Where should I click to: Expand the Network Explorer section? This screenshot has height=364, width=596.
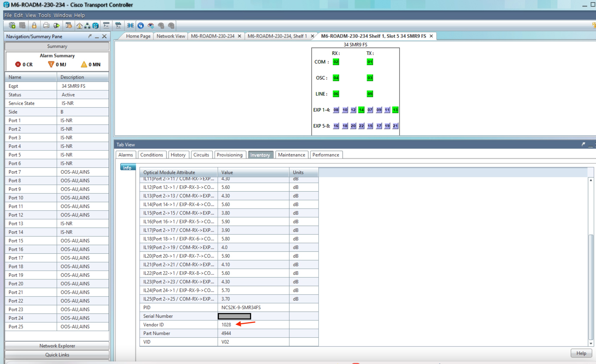click(x=57, y=346)
